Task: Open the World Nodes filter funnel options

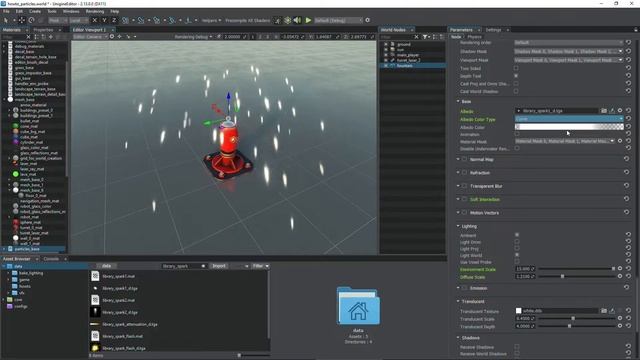Action: tap(425, 37)
